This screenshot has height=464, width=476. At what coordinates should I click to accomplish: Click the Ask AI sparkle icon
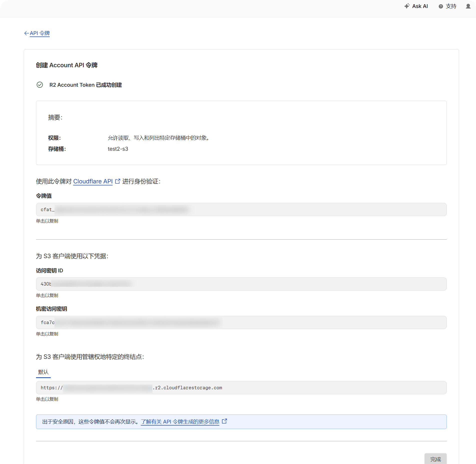pos(407,6)
